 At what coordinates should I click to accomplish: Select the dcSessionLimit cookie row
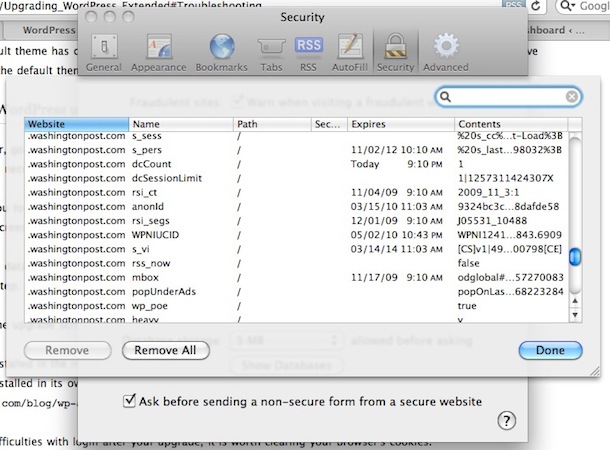tap(296, 178)
